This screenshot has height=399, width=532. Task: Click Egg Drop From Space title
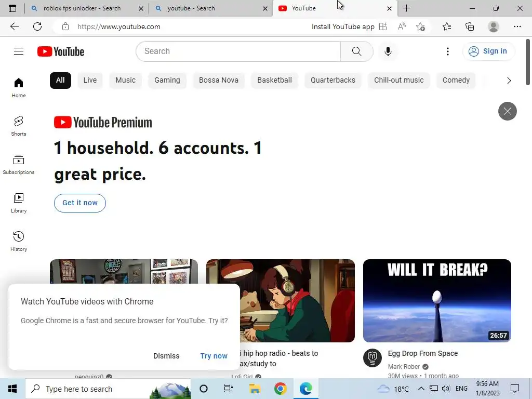423,353
